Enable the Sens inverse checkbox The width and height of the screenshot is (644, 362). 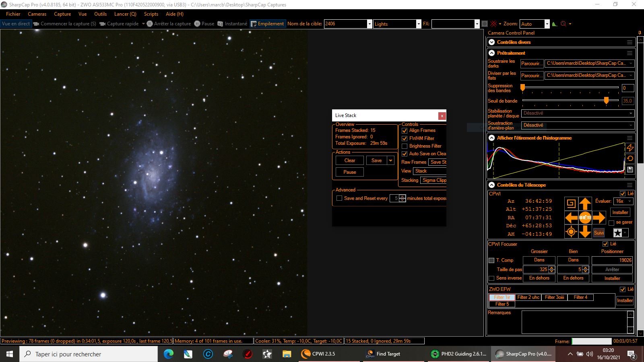click(x=491, y=278)
